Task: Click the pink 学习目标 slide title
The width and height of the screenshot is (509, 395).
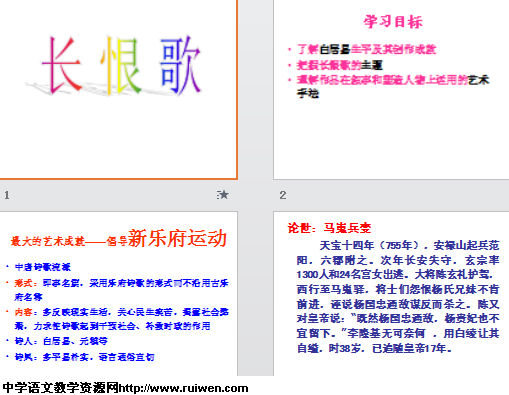Action: coord(393,22)
